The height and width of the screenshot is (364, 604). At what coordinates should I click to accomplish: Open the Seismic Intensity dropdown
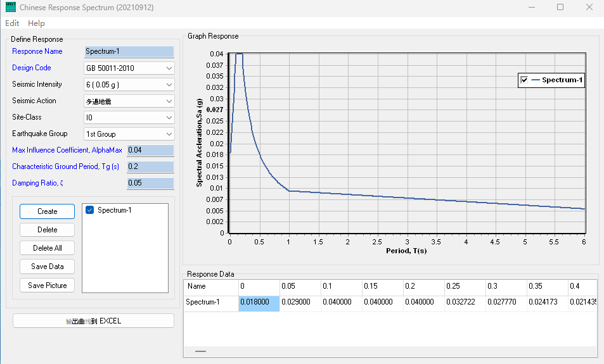(129, 85)
